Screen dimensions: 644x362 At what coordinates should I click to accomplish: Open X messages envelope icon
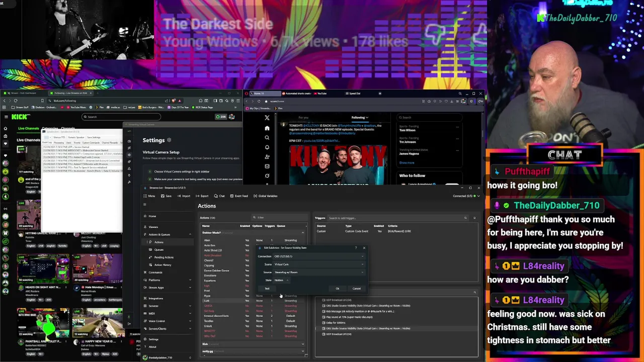coord(267,166)
